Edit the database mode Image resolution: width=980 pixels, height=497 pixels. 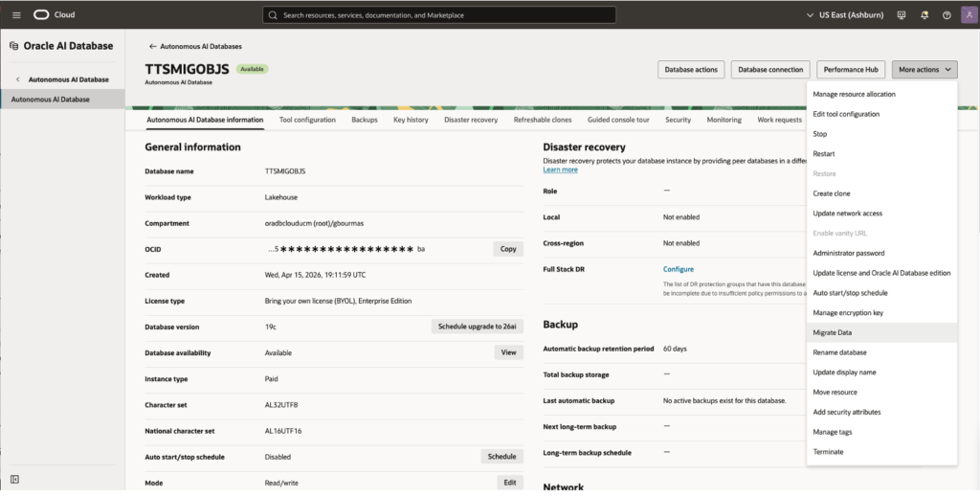pos(510,483)
